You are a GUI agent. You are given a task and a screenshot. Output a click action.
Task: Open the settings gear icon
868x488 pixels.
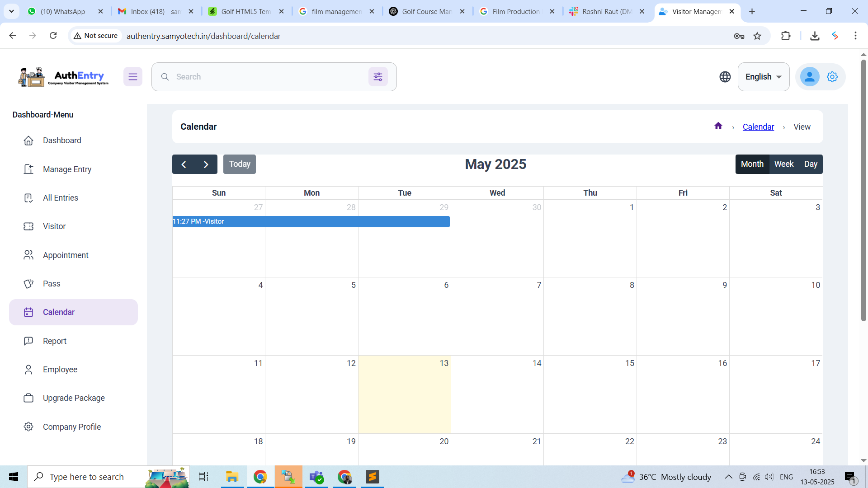(x=832, y=77)
